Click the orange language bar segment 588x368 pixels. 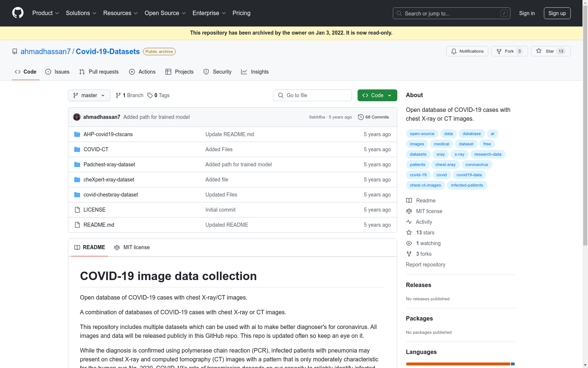[458, 364]
